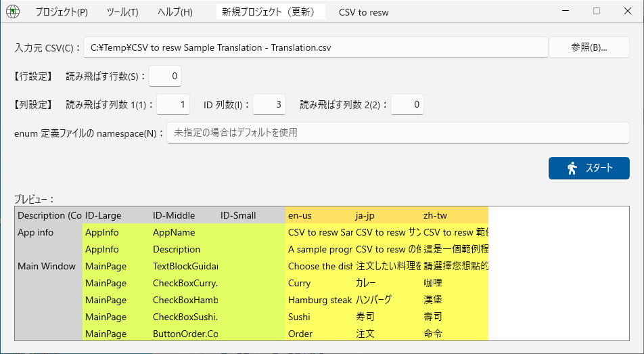Image resolution: width=644 pixels, height=354 pixels.
Task: Click the 寿司 ja-jp cell
Action: click(387, 317)
